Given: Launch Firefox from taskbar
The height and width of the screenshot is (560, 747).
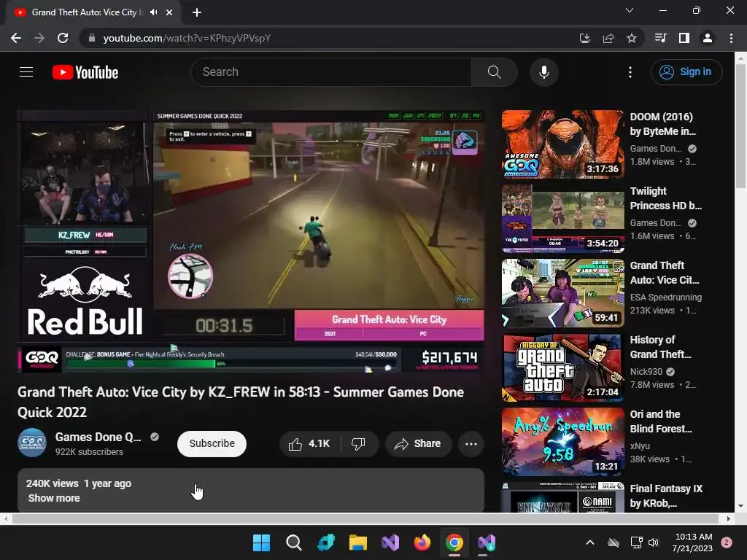Looking at the screenshot, I should pyautogui.click(x=422, y=542).
